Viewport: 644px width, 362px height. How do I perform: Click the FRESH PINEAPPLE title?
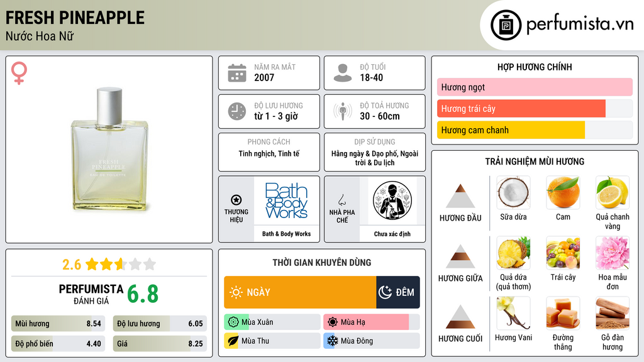[x=75, y=18]
